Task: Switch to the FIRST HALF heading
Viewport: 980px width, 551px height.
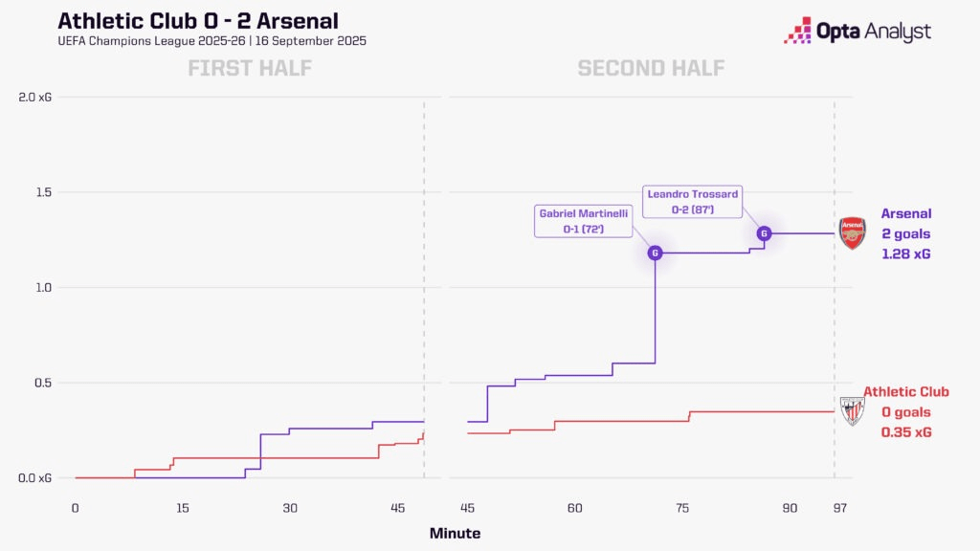Action: pyautogui.click(x=250, y=68)
